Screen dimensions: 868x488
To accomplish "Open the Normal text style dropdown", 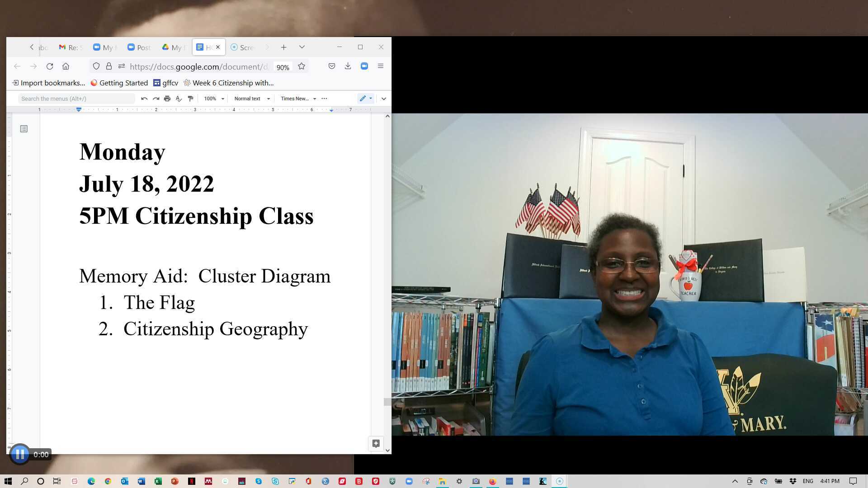I will click(x=252, y=99).
